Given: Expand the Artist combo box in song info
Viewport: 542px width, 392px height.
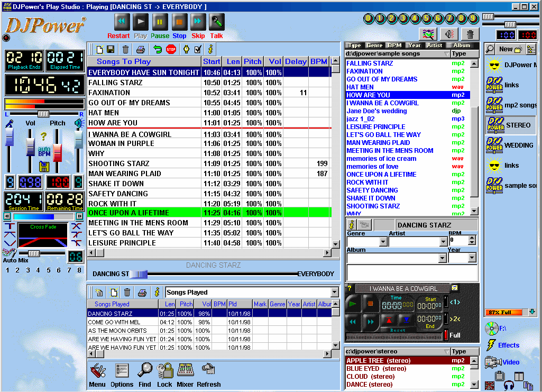Looking at the screenshot, I should [444, 242].
